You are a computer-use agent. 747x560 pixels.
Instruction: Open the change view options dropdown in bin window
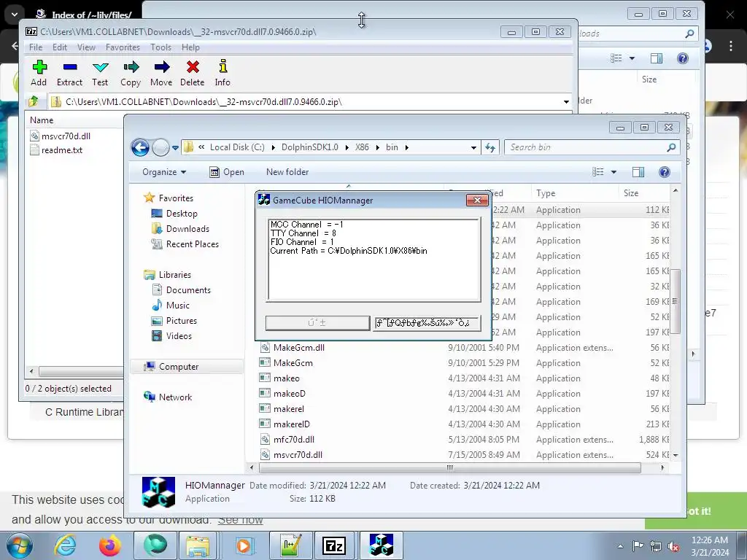(614, 172)
